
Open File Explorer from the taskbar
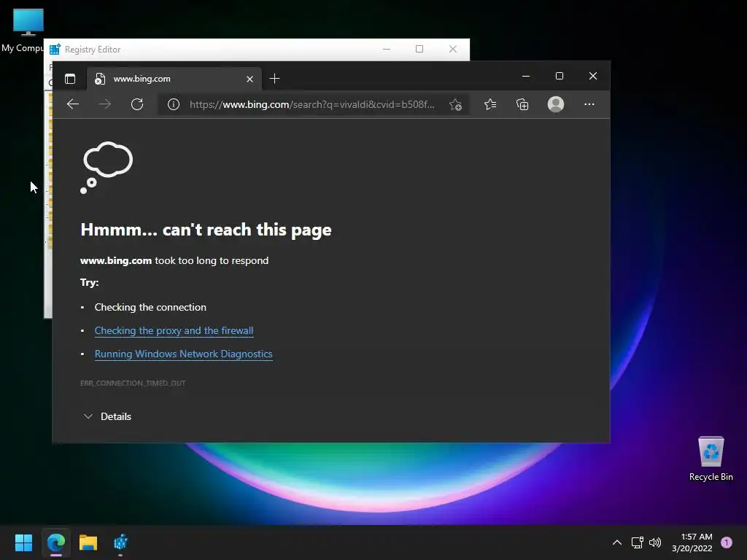click(x=88, y=542)
